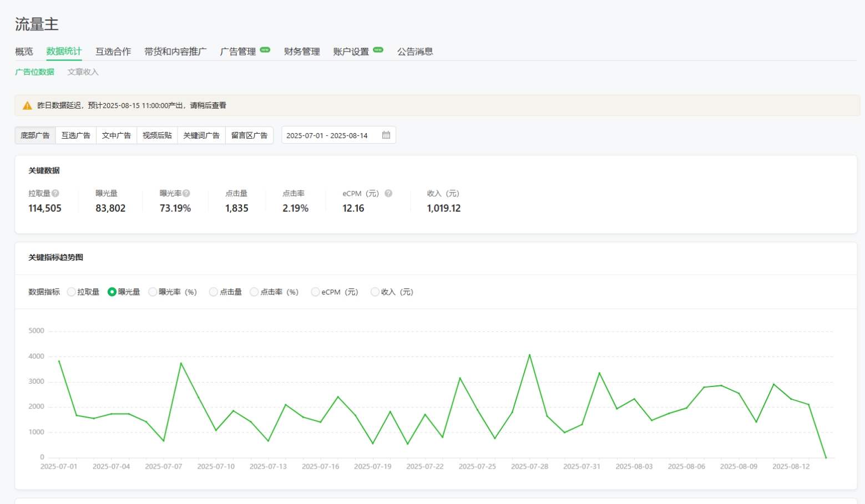This screenshot has height=504, width=865.
Task: Open the date range 2025-07-01 - 2025-08-14 field
Action: pyautogui.click(x=338, y=135)
